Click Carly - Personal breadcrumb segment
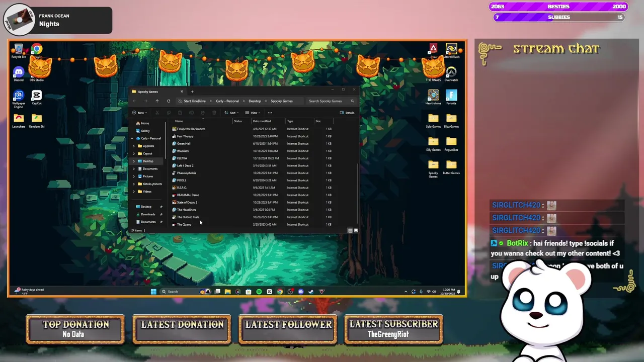The width and height of the screenshot is (644, 362). tap(227, 101)
